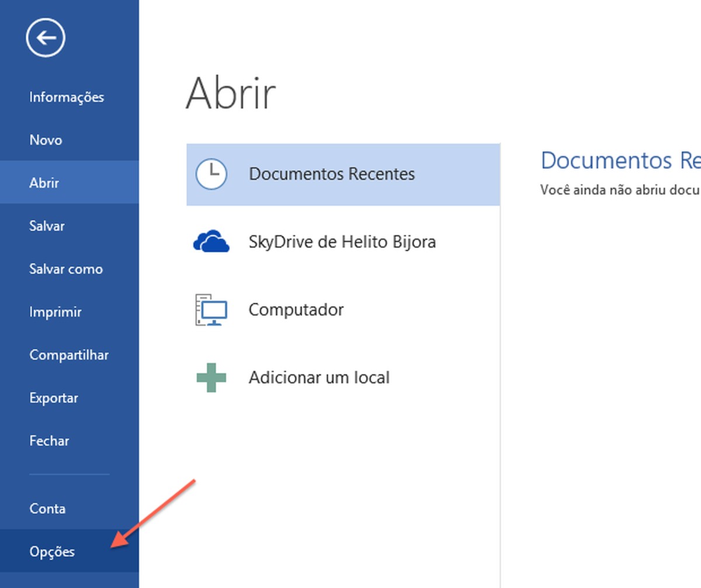Viewport: 701px width, 588px height.
Task: Click SkyDrive de Helito Bijora text label
Action: 342,241
